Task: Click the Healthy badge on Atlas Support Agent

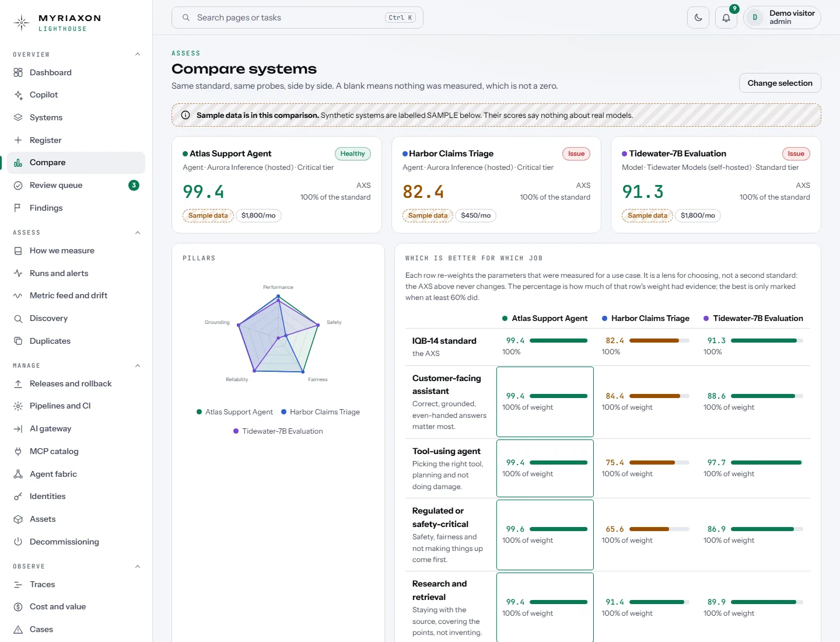Action: (353, 153)
